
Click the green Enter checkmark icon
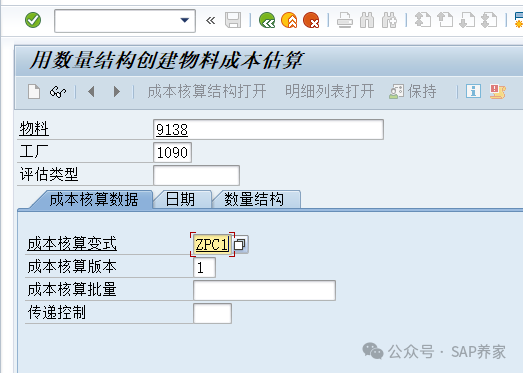point(33,20)
